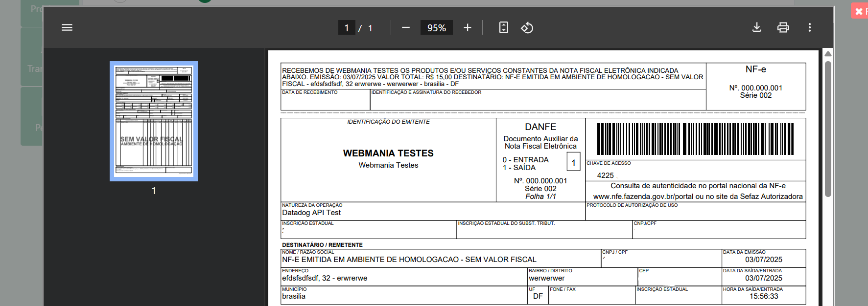Screen dimensions: 868x306
Task: Click the DANFE barcode
Action: 695,139
